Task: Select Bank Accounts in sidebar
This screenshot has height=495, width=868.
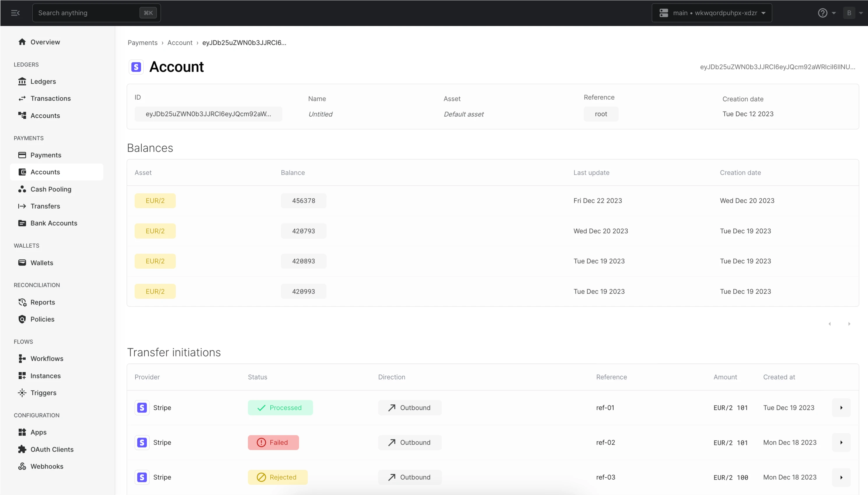Action: point(54,223)
